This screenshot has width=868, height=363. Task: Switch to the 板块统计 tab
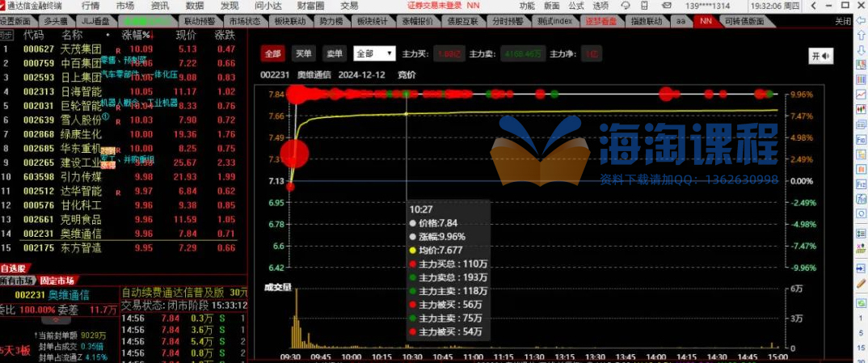372,21
